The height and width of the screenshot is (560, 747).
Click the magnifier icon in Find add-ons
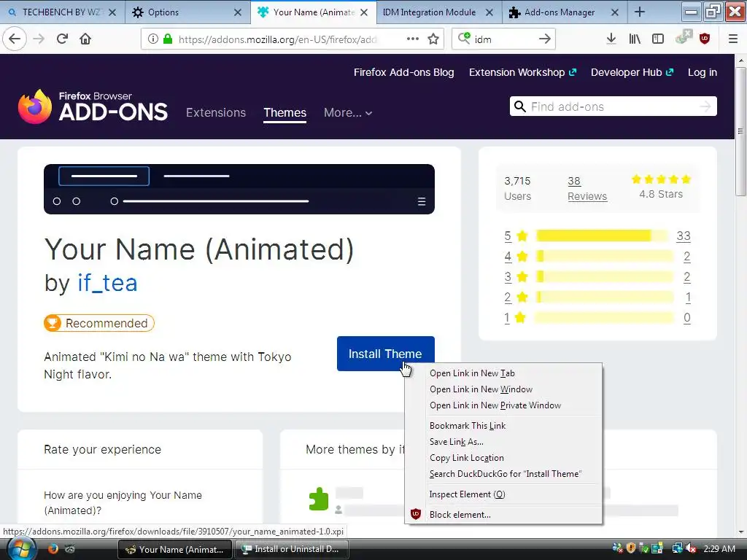[519, 106]
